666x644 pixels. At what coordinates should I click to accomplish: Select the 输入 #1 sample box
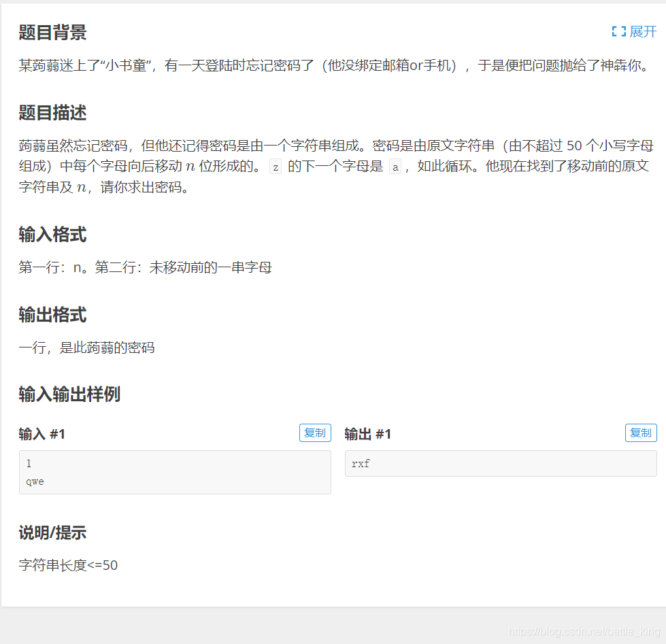coord(174,472)
